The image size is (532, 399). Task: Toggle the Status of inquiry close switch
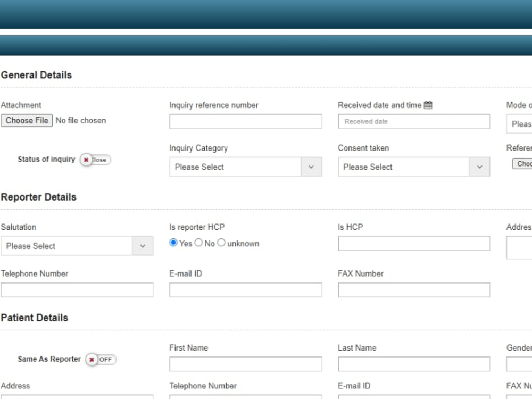pyautogui.click(x=95, y=160)
